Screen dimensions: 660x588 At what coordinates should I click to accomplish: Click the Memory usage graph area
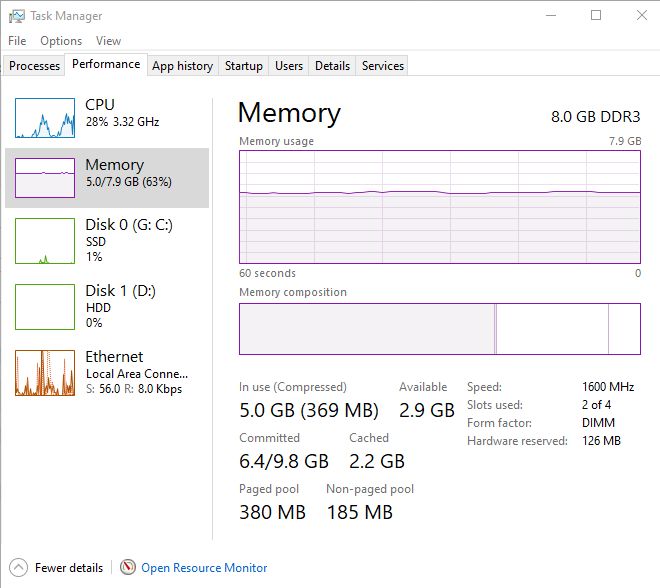tap(440, 207)
